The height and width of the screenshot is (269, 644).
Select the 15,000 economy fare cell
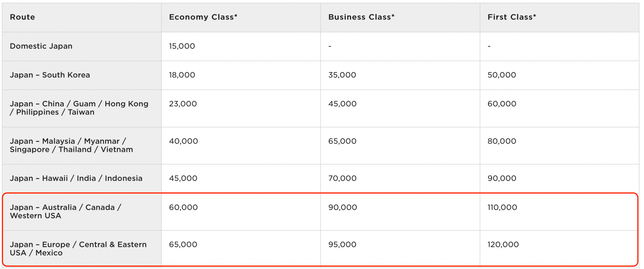182,46
